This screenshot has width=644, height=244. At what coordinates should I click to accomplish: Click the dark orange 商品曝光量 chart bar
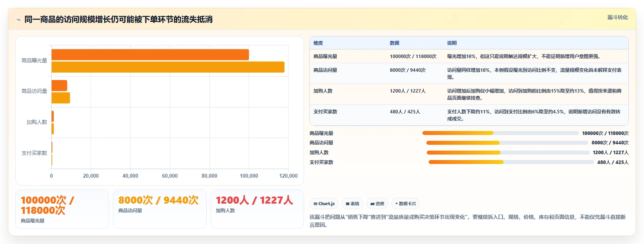(150, 55)
